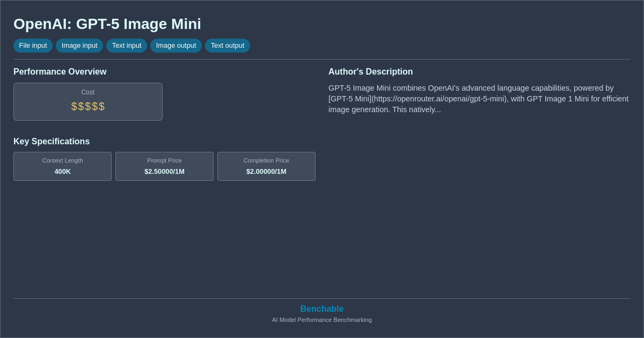Click the Text output capability badge
Image resolution: width=644 pixels, height=338 pixels.
(x=227, y=46)
